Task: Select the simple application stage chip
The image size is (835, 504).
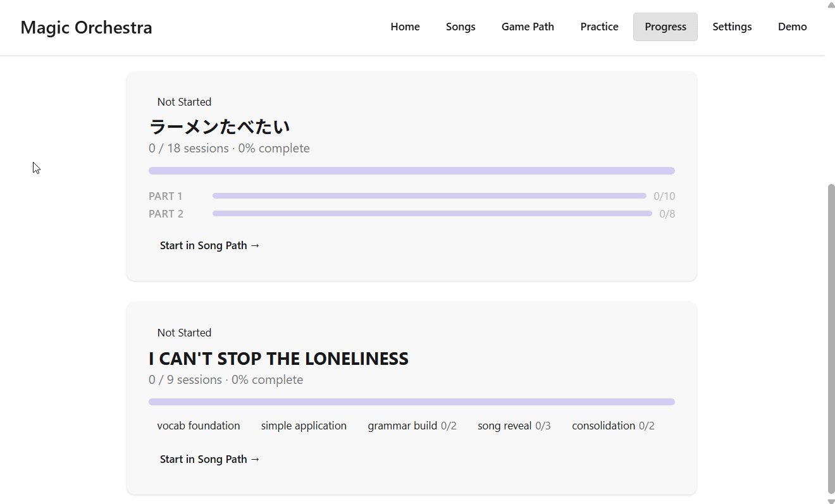Action: tap(304, 426)
